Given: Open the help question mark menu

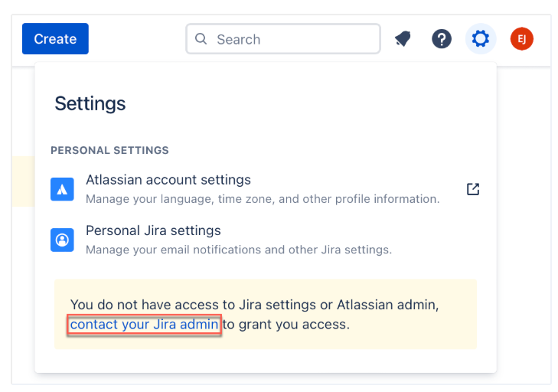Looking at the screenshot, I should [442, 39].
